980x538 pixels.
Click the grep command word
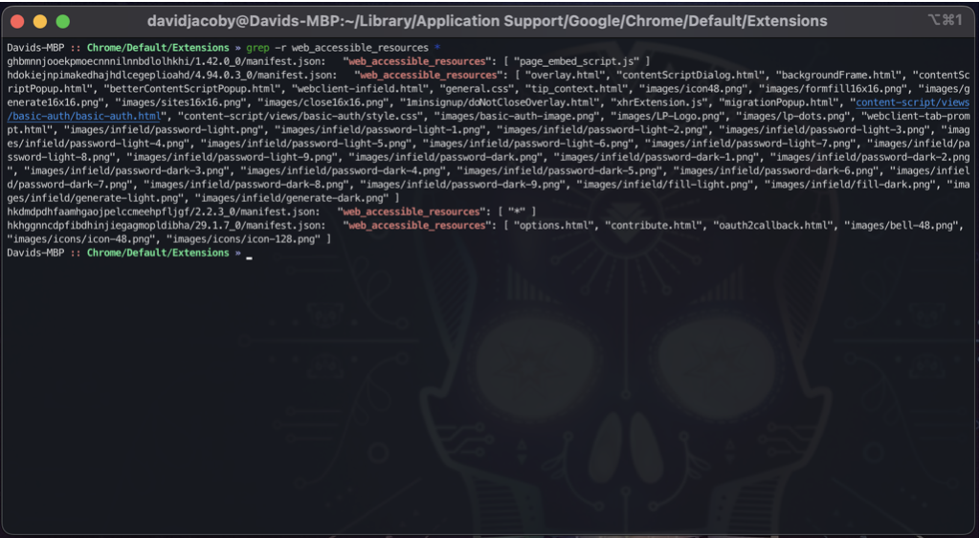point(257,48)
